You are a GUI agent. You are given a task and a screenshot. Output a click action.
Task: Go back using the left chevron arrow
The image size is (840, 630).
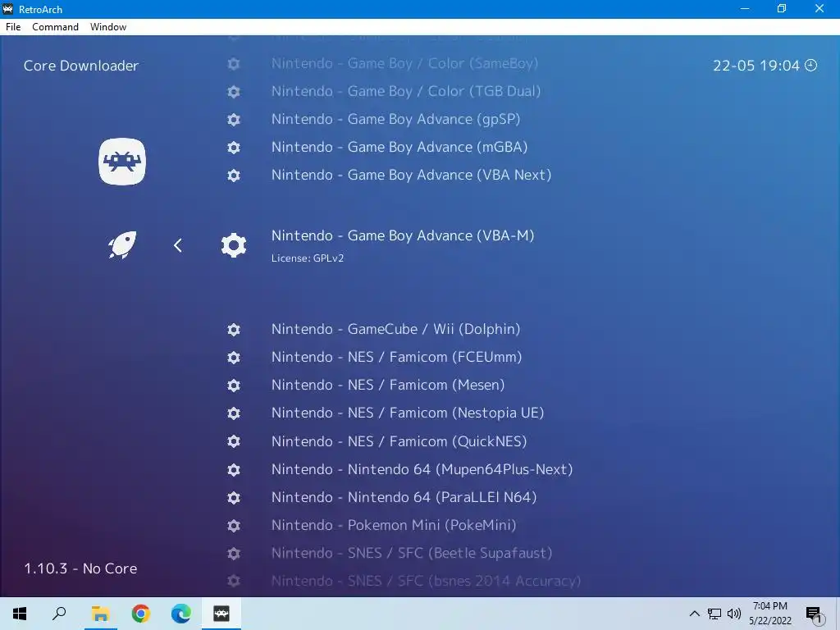(178, 245)
